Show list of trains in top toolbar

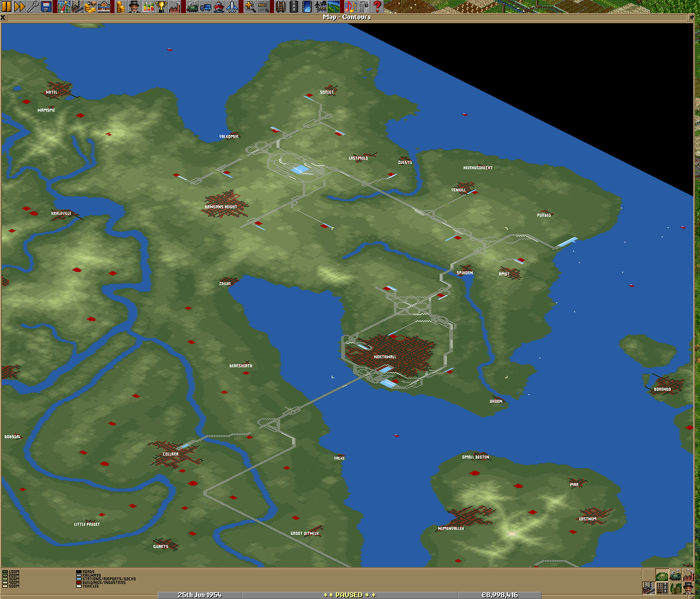(193, 6)
